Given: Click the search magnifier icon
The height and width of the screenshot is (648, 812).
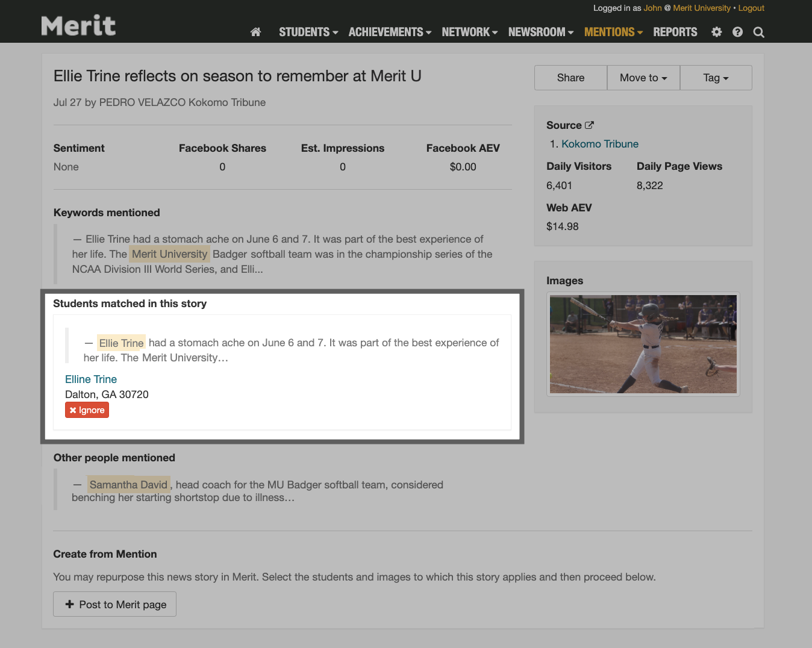Looking at the screenshot, I should [759, 33].
